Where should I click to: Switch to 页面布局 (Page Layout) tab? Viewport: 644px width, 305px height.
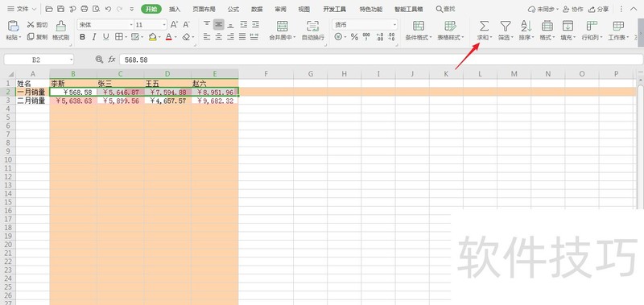(x=204, y=9)
